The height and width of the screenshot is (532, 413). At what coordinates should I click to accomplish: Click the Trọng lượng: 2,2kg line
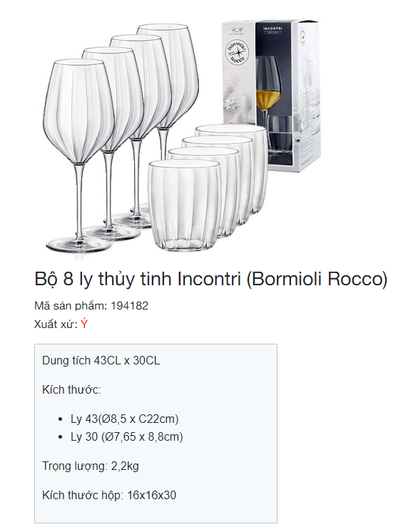coord(91,466)
